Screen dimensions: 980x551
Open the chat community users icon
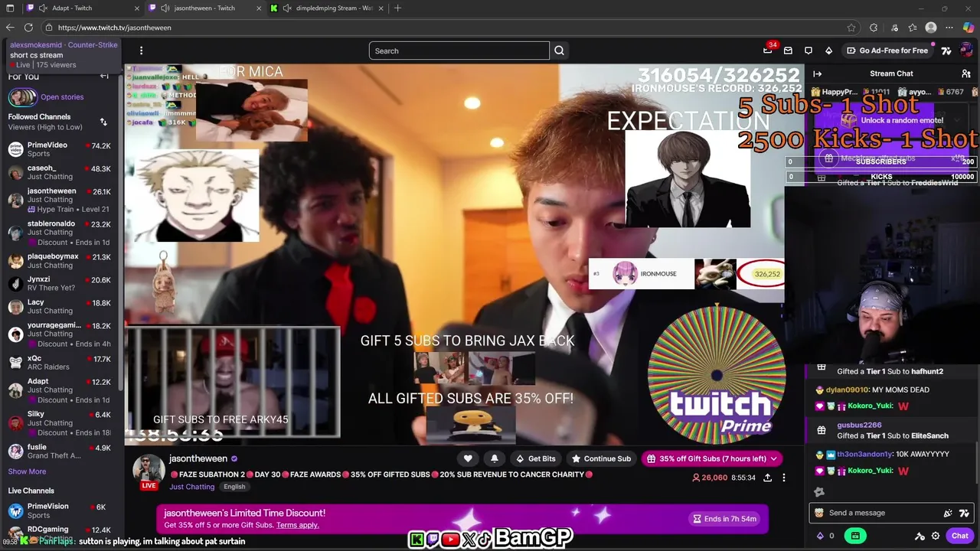click(x=965, y=73)
